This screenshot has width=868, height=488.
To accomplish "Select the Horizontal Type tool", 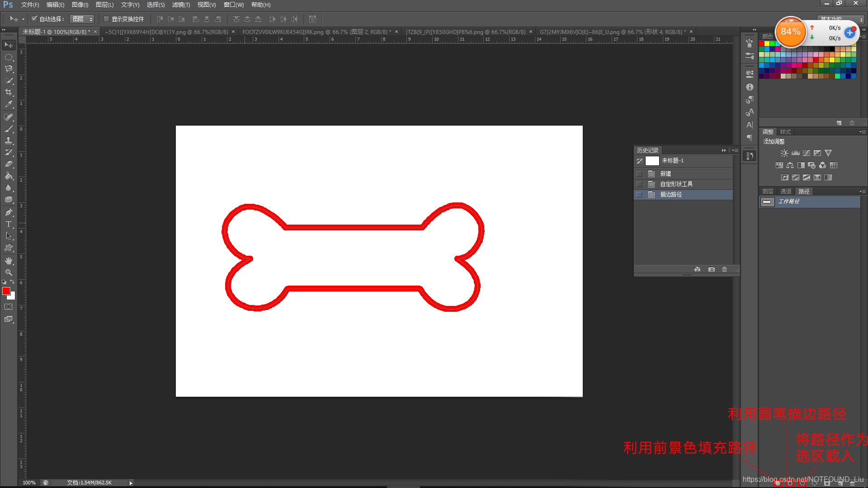I will point(9,224).
